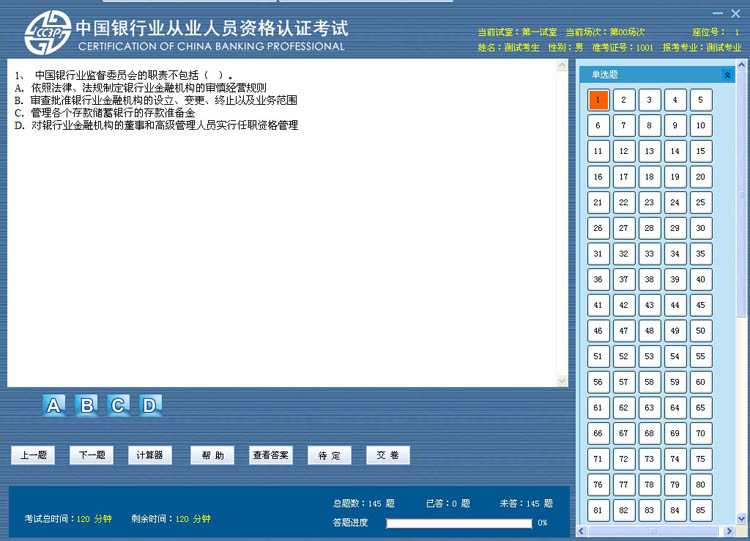The width and height of the screenshot is (750, 541).
Task: Click the 剩余时间 remaining time readout
Action: [x=171, y=519]
